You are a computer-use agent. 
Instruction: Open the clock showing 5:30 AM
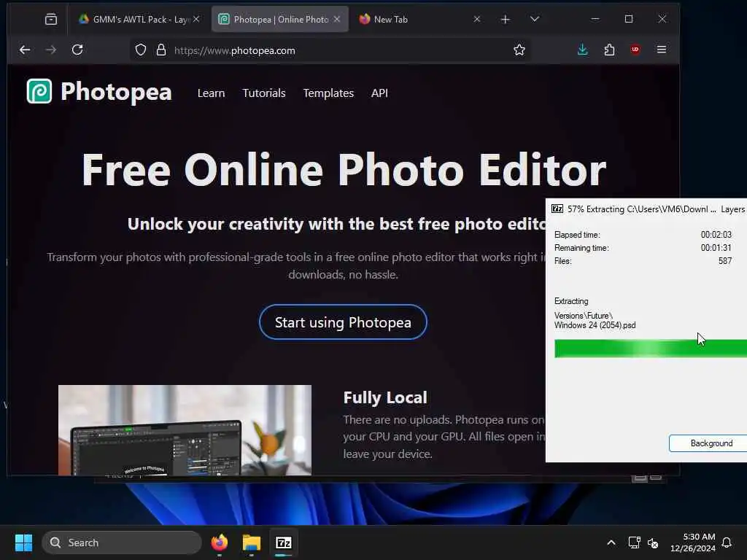point(693,542)
